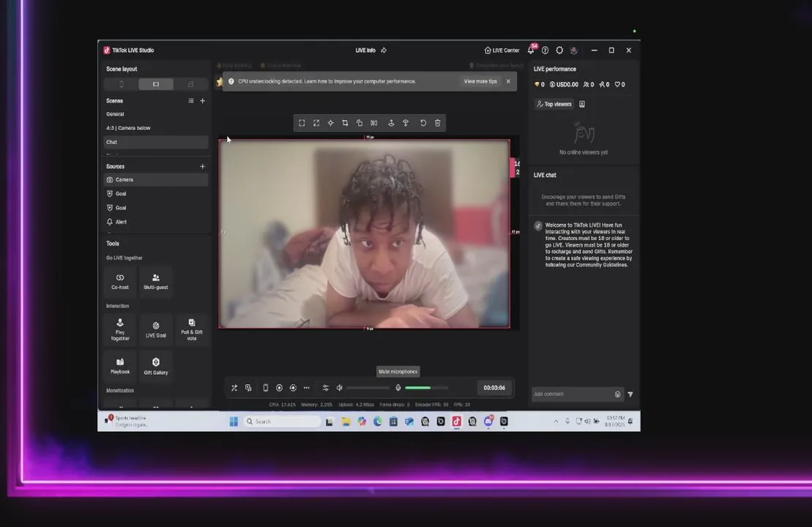Click the flip horizontal icon
Viewport: 812px width, 527px height.
click(374, 123)
